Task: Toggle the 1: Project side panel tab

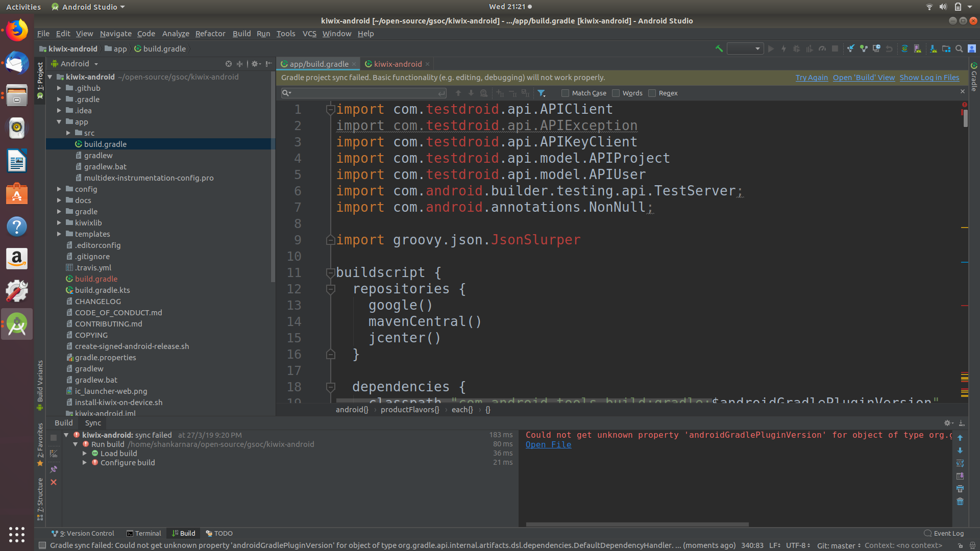Action: coord(40,80)
